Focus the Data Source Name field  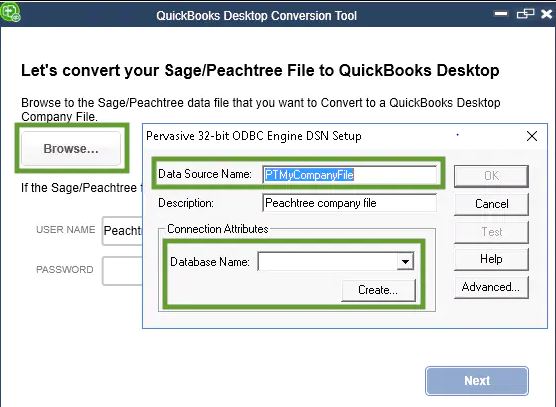[350, 175]
